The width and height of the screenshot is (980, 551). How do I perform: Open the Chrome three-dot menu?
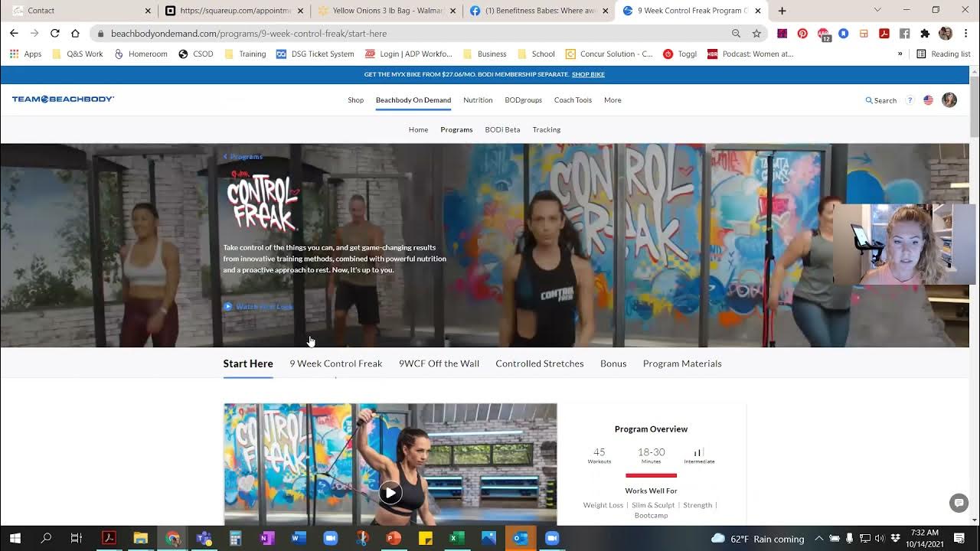click(x=965, y=33)
